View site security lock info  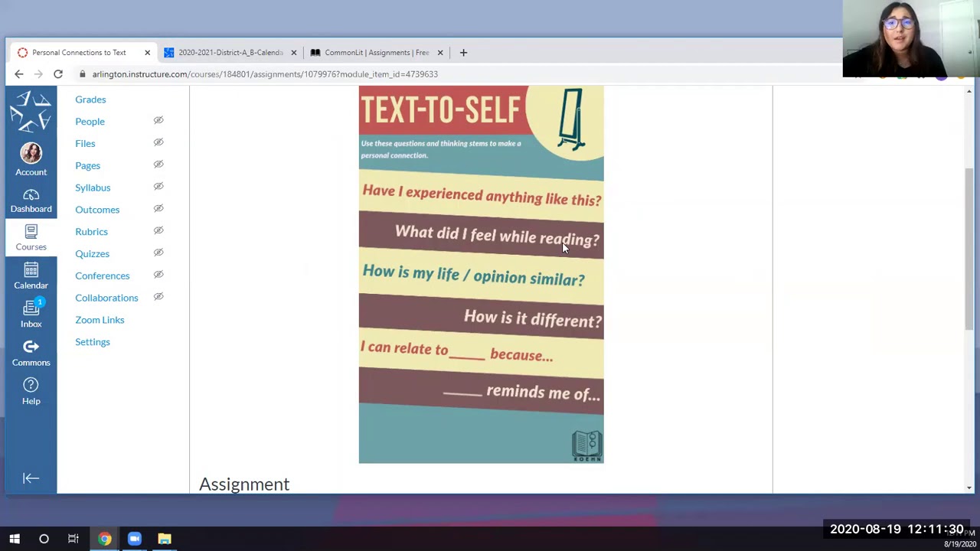[x=83, y=74]
